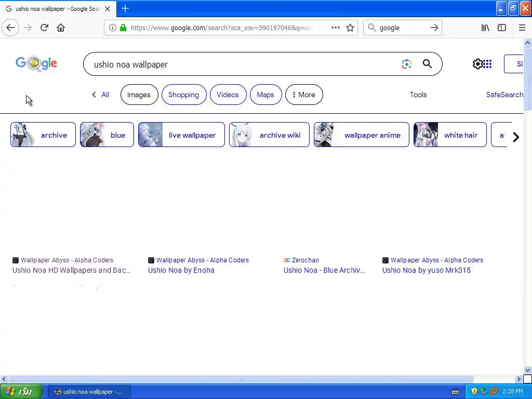Click the green secure padlock icon
The height and width of the screenshot is (399, 532).
tap(123, 28)
